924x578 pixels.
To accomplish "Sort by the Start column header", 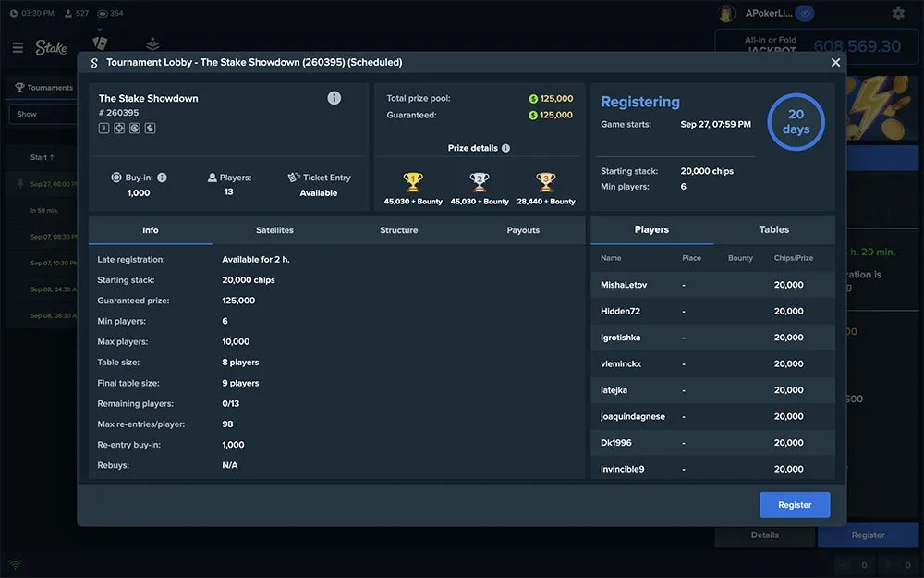I will point(42,157).
